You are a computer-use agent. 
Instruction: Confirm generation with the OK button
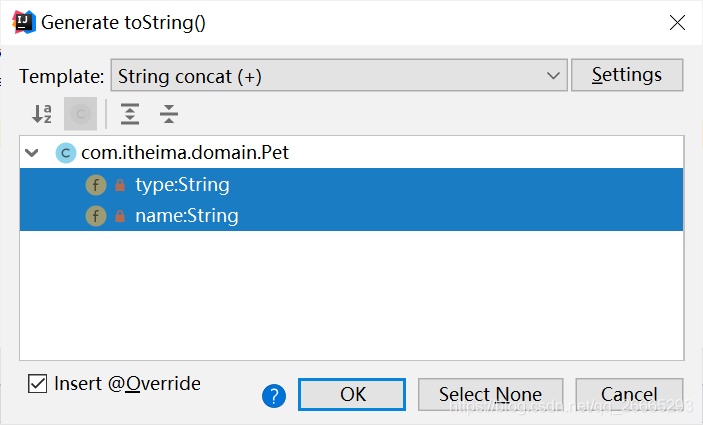[352, 395]
